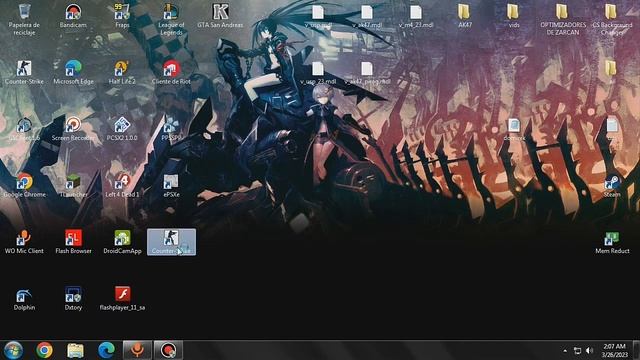
Task: Select the Papelera de reciclaje icon
Action: coord(24,19)
